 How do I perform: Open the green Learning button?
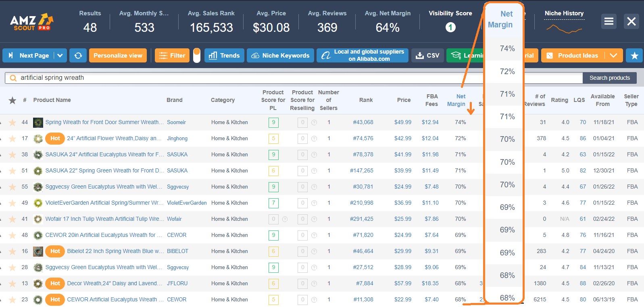[465, 56]
